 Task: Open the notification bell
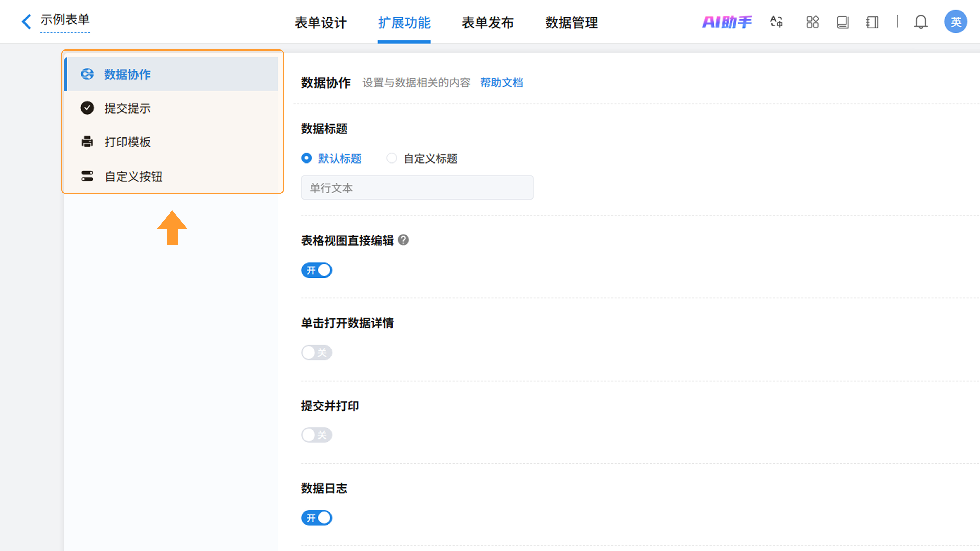921,22
